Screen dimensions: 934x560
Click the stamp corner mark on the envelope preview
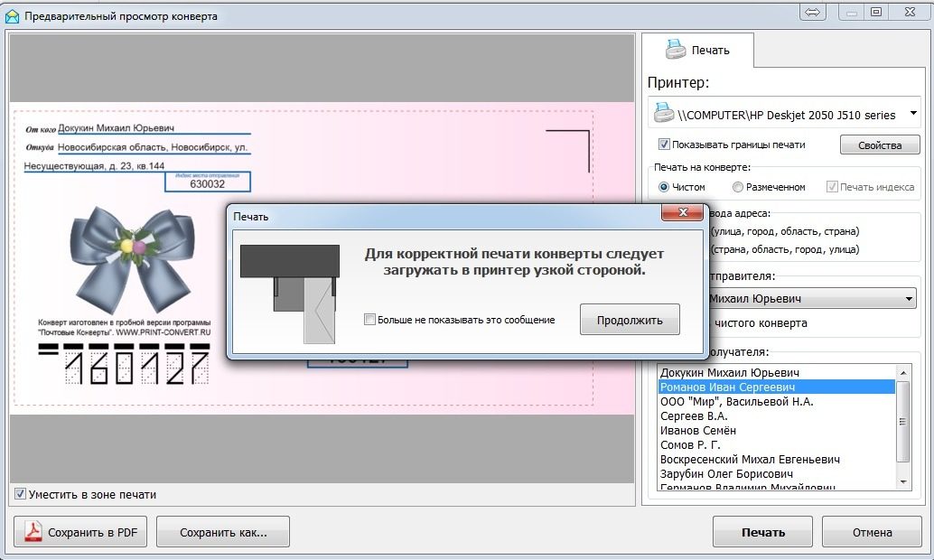coord(567,152)
